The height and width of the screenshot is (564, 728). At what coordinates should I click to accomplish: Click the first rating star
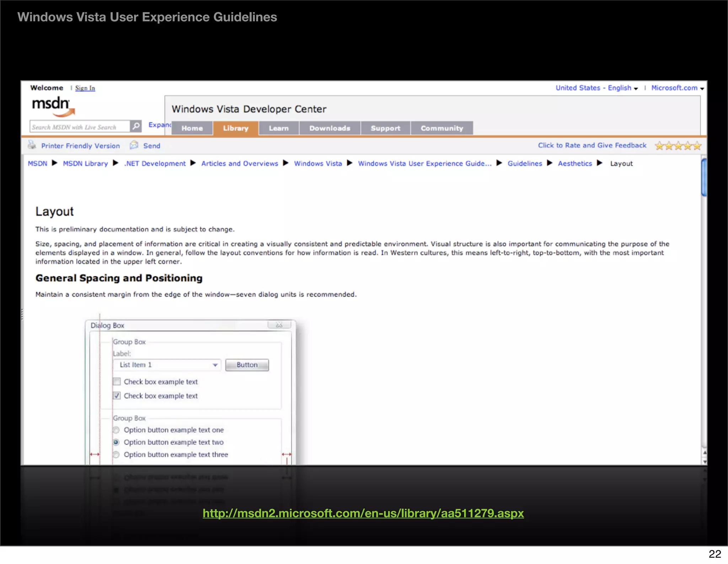[x=659, y=146]
